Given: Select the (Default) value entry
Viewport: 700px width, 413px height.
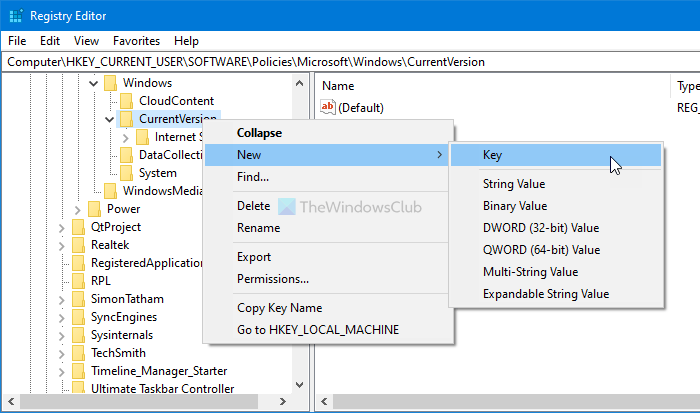Looking at the screenshot, I should click(x=361, y=108).
